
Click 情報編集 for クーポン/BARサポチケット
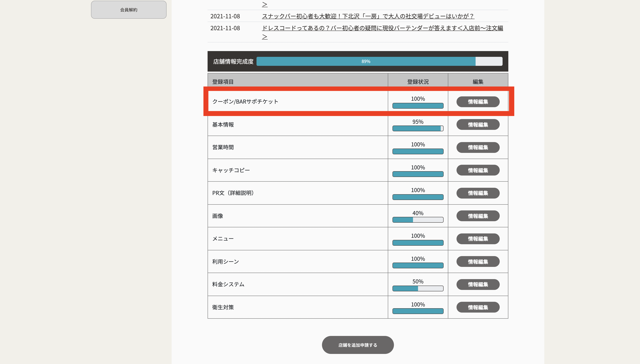pyautogui.click(x=478, y=102)
